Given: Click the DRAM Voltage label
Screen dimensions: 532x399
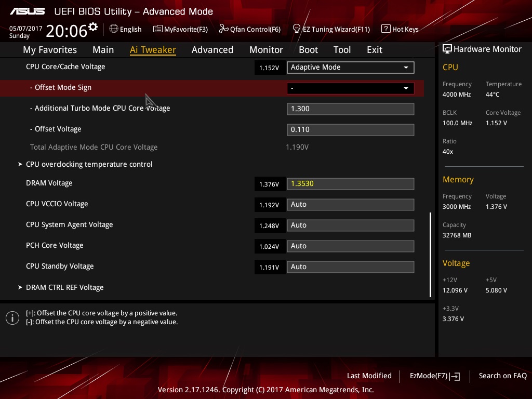Looking at the screenshot, I should pos(49,183).
